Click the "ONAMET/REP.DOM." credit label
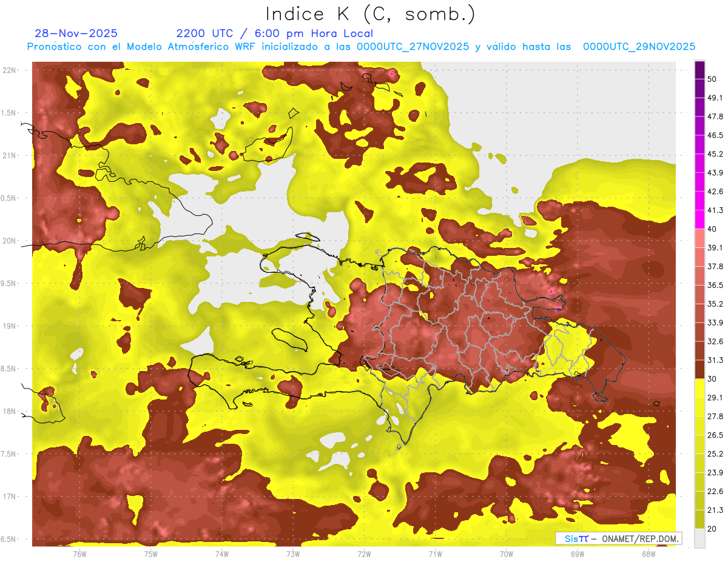Screen dimensions: 728x562 click(x=641, y=538)
